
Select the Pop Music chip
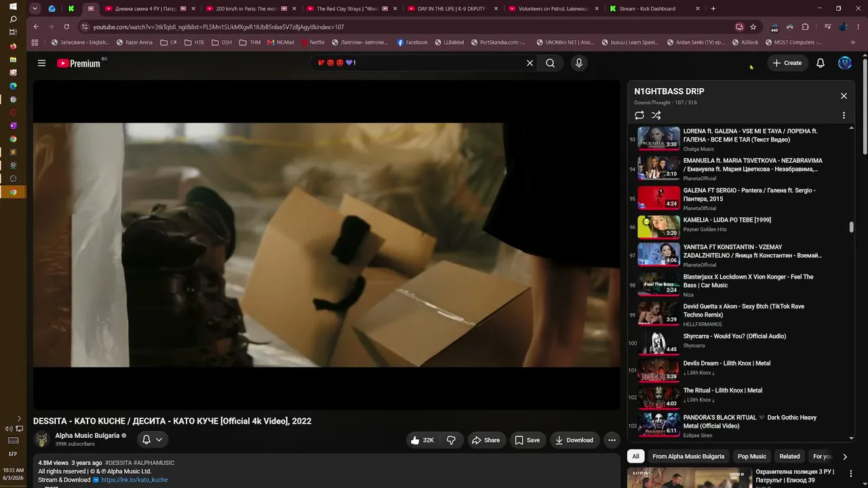coord(751,456)
